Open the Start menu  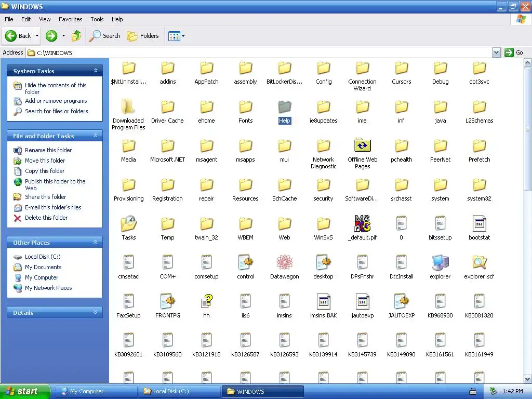coord(25,391)
